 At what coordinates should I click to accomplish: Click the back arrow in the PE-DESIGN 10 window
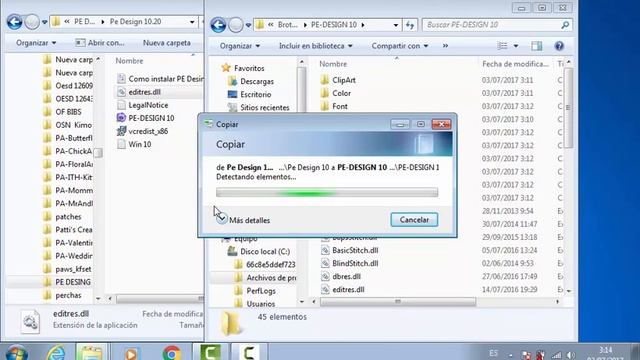tap(218, 25)
